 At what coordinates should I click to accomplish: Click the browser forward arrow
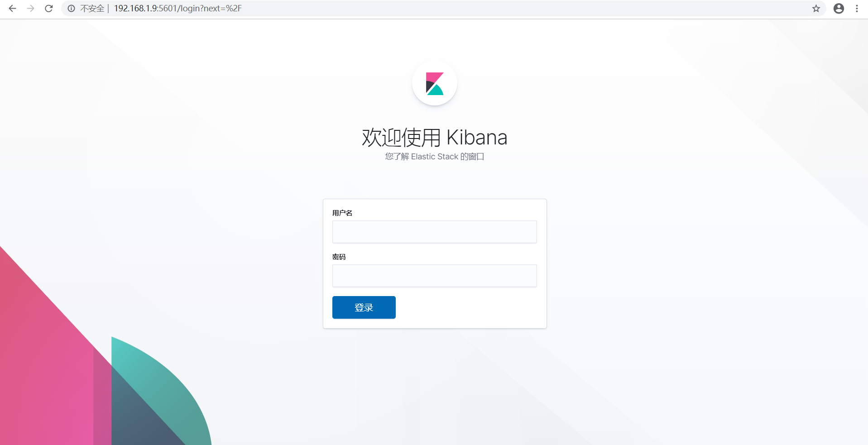[x=30, y=8]
